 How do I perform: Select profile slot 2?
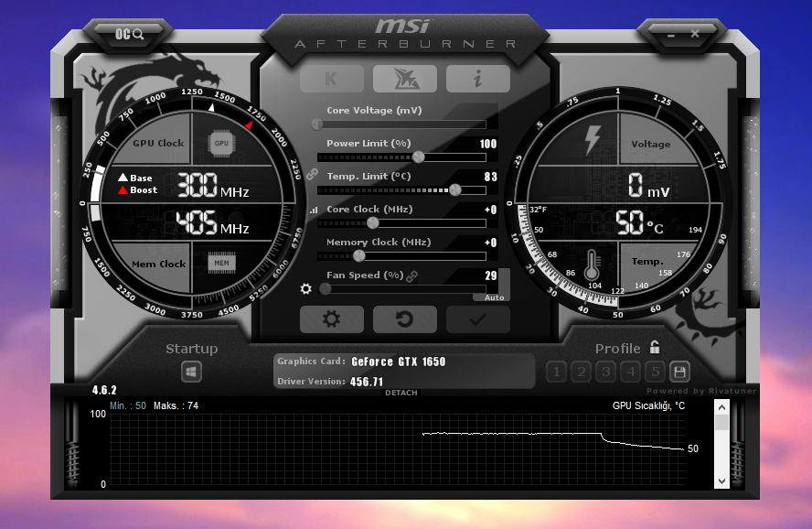pos(582,372)
